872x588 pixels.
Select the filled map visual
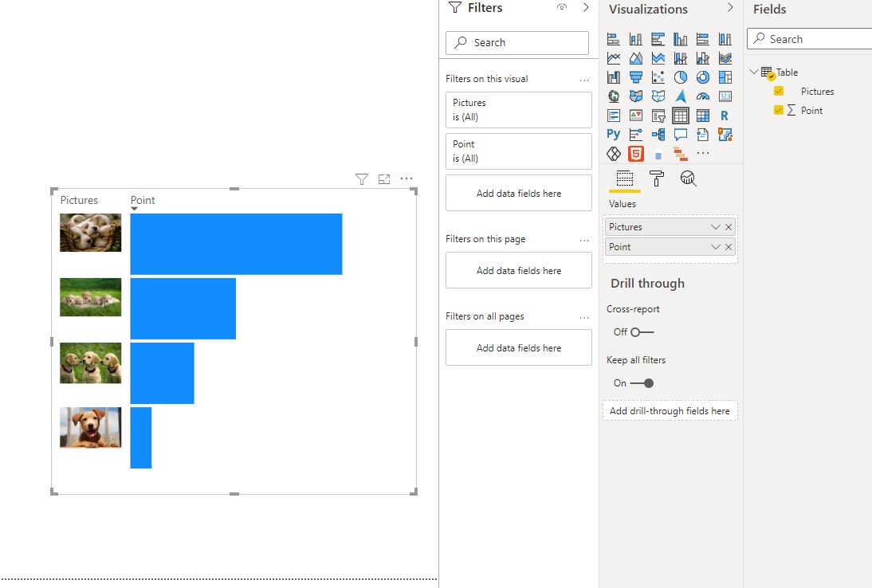click(635, 96)
